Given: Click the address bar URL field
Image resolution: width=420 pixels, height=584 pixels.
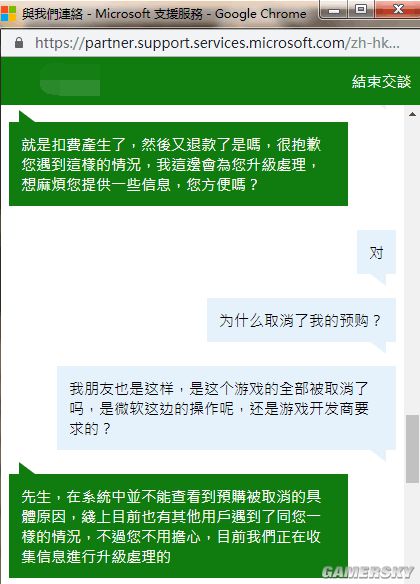Looking at the screenshot, I should pyautogui.click(x=217, y=43).
